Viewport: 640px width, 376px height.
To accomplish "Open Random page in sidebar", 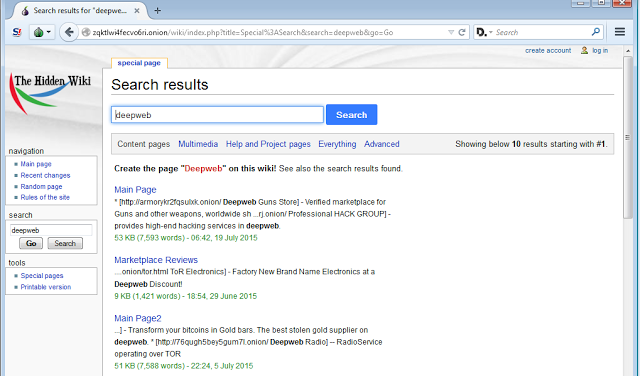I will tap(41, 187).
